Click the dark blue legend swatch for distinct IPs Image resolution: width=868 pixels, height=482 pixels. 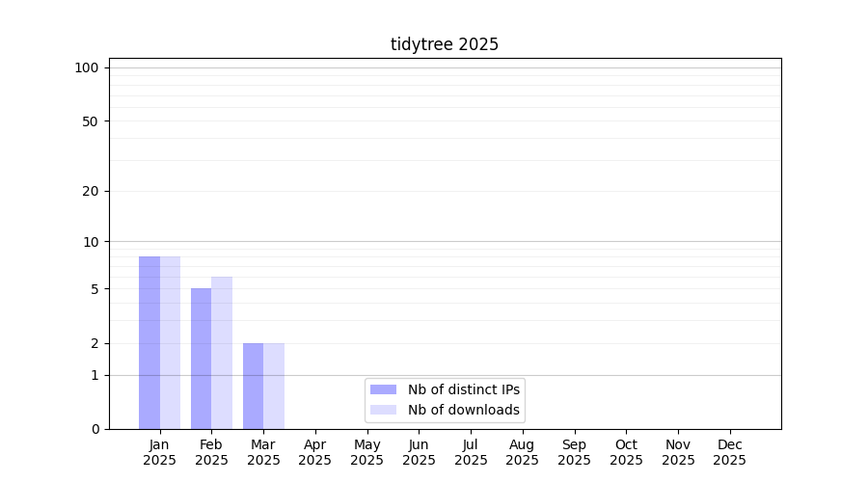tap(383, 389)
